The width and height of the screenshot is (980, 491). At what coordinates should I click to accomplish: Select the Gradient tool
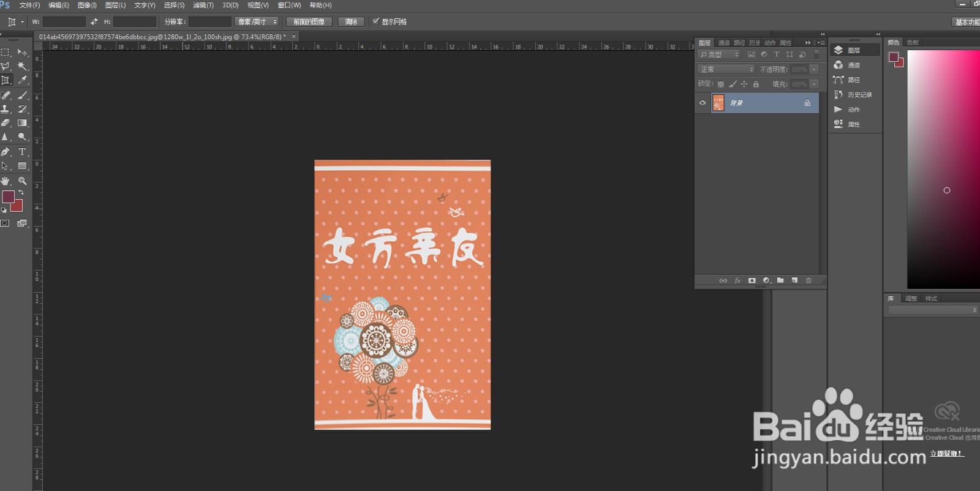pos(22,123)
